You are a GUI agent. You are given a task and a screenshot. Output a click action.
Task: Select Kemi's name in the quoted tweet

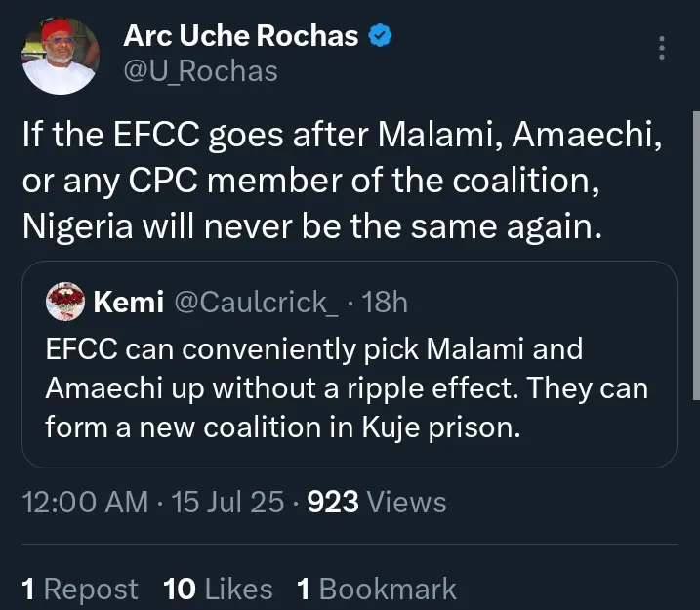coord(129,303)
